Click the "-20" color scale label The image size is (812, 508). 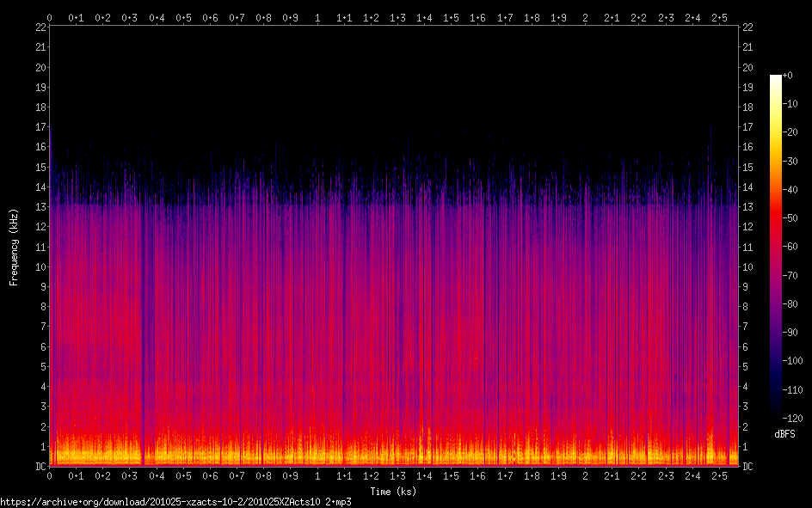click(790, 132)
